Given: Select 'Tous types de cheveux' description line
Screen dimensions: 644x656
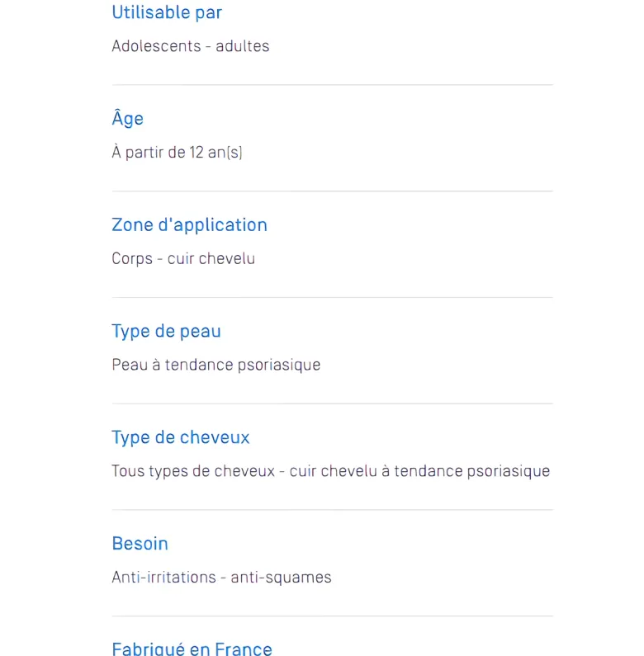Looking at the screenshot, I should click(x=331, y=471).
